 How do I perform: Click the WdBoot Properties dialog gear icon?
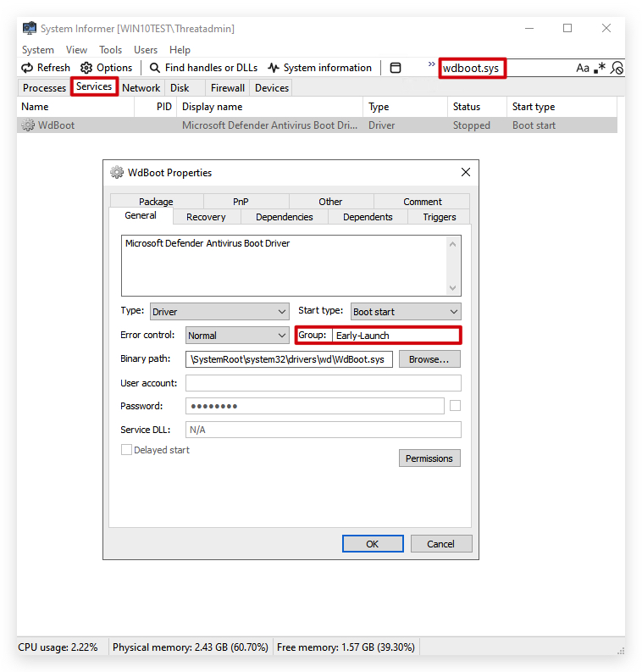pyautogui.click(x=117, y=172)
